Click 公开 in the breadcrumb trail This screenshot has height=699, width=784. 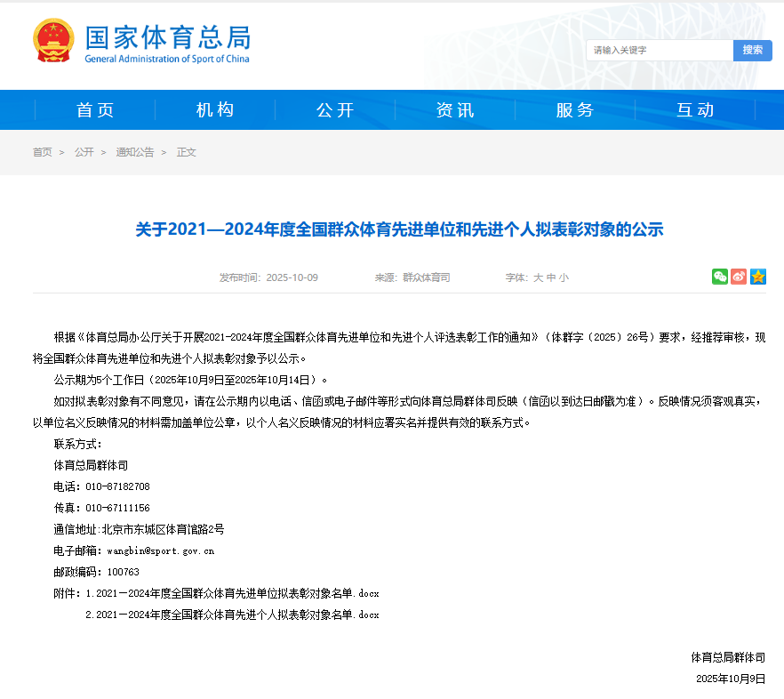[84, 152]
